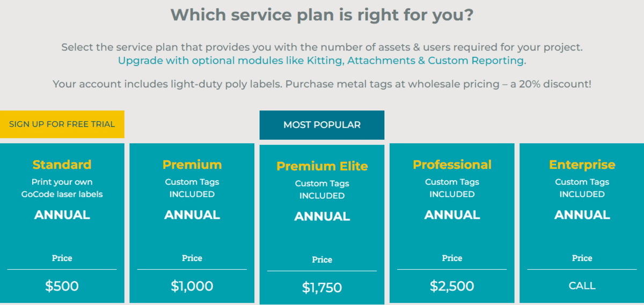Select ANNUAL label in Standard card
This screenshot has height=305, width=644.
point(62,215)
